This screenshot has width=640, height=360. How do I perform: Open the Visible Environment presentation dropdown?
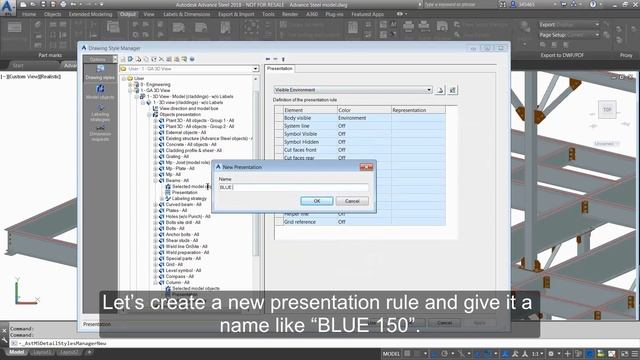click(x=353, y=90)
